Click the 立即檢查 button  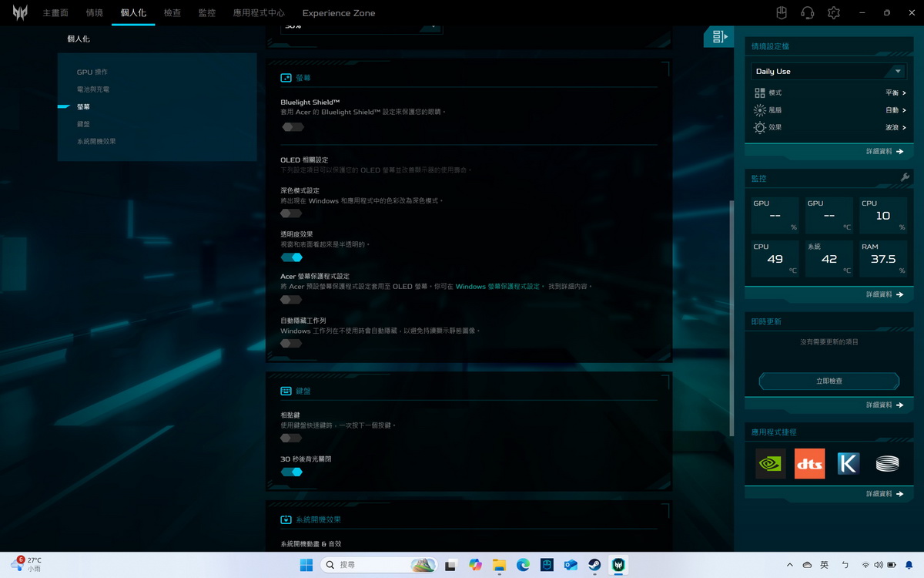pos(829,381)
